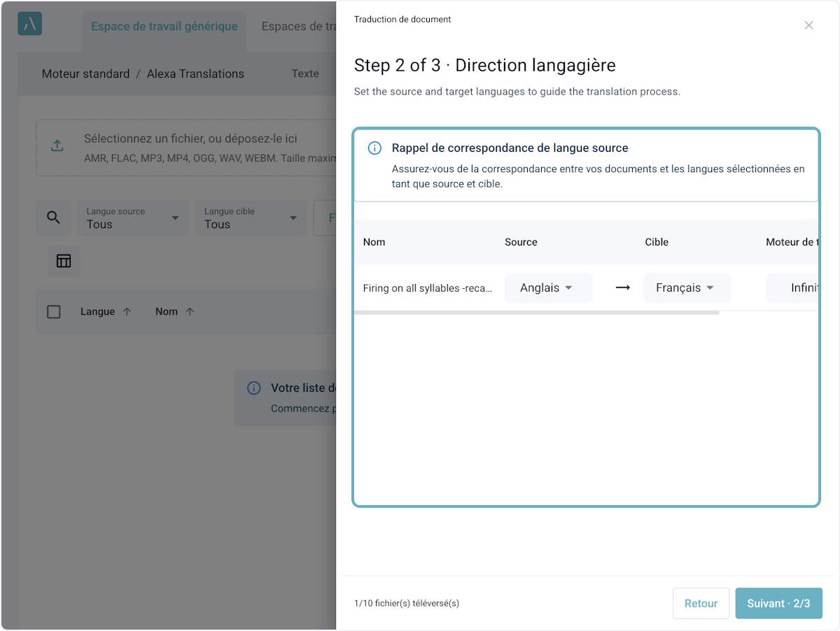Open the Anglais source language dropdown
Image resolution: width=840 pixels, height=631 pixels.
(547, 288)
